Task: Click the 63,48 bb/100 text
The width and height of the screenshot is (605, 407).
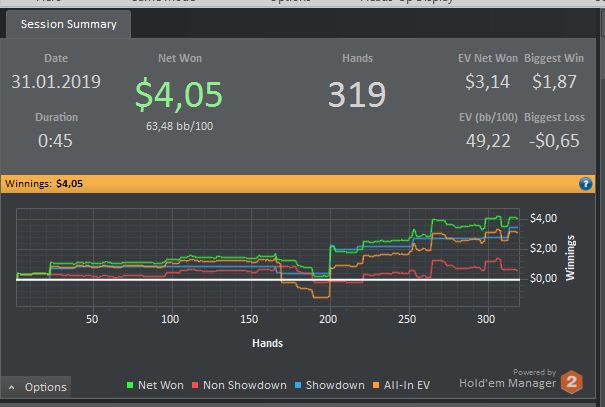Action: pyautogui.click(x=179, y=126)
